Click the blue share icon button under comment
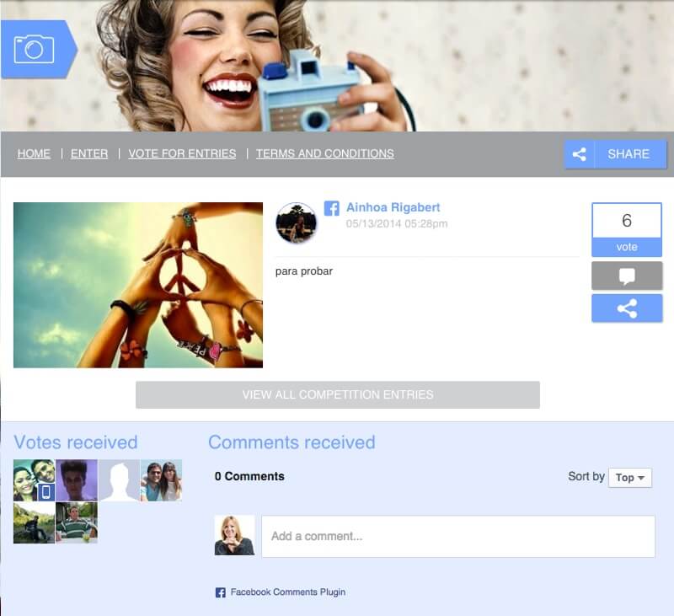This screenshot has width=674, height=616. coord(627,308)
